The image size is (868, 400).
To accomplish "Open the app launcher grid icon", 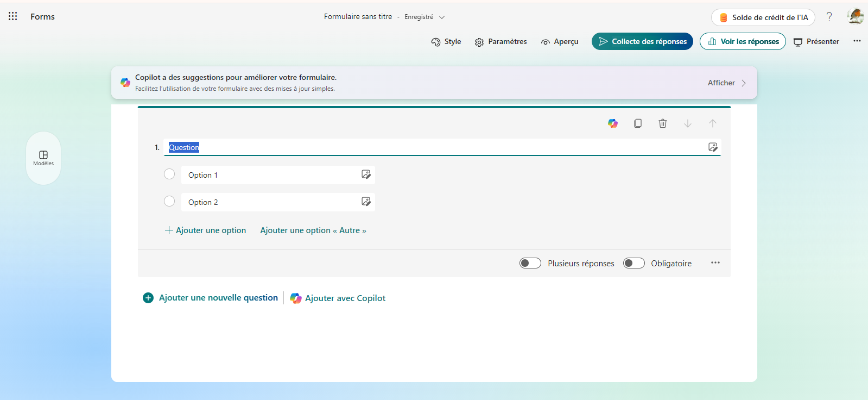I will pos(13,16).
